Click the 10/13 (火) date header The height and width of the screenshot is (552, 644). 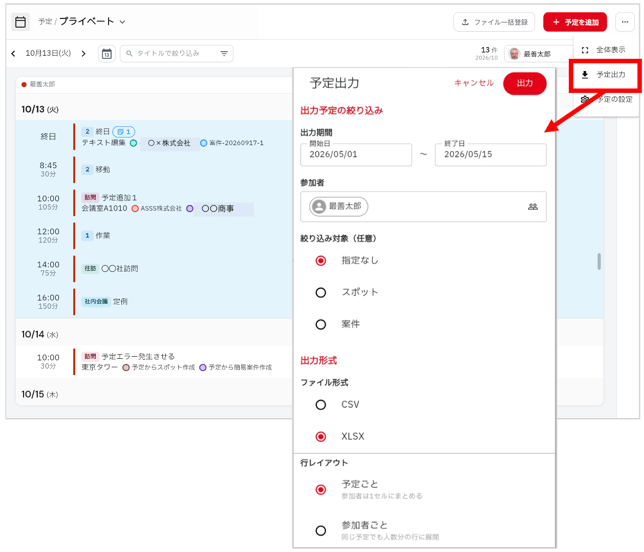tap(40, 109)
